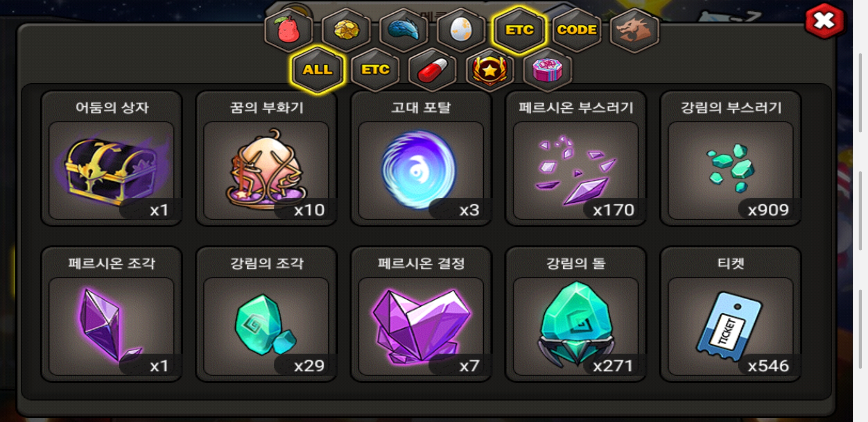Screen dimensions: 868x422
Task: Pick the 강림의 돌 teal stone item
Action: click(x=576, y=314)
